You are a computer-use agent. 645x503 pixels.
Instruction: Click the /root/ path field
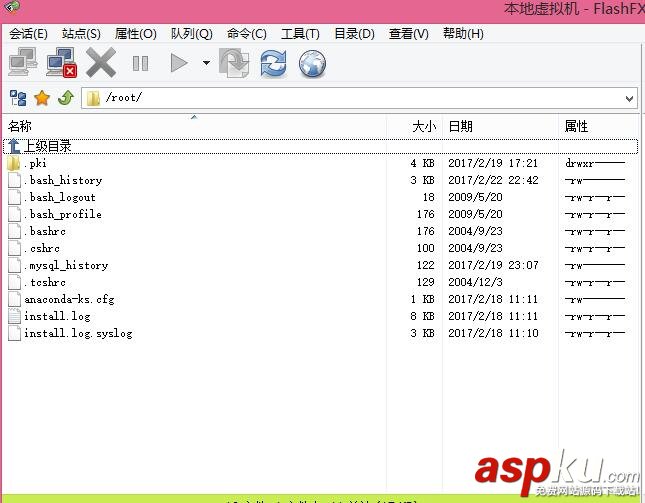click(x=359, y=98)
